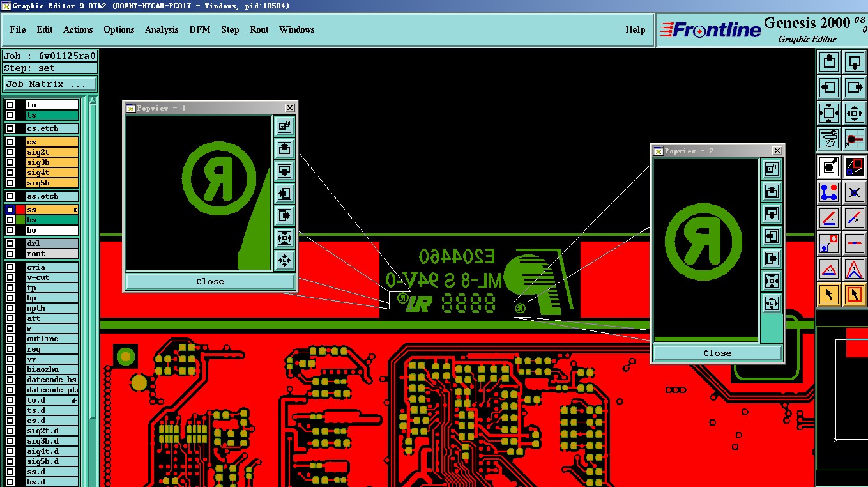
Task: Pan down in the Popview 1 window
Action: [284, 171]
